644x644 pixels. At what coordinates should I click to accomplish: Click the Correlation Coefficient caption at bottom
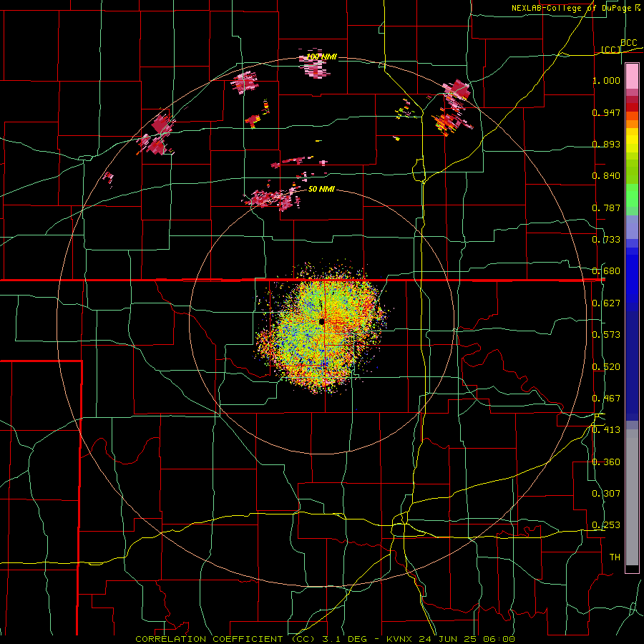(326, 639)
